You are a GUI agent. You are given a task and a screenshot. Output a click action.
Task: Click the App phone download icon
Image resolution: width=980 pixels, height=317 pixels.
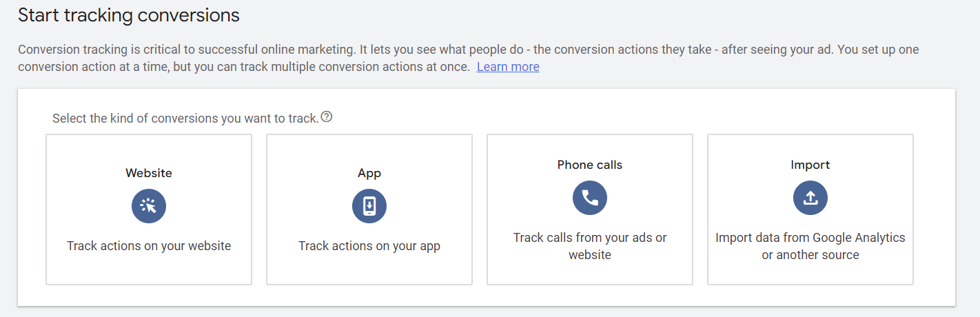[x=369, y=206]
